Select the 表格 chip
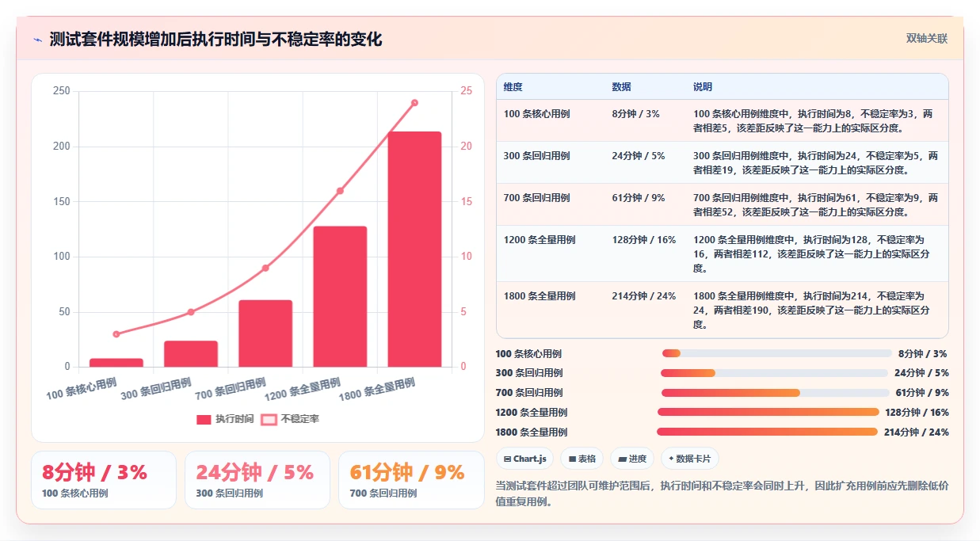Viewport: 980px width, 541px height. pyautogui.click(x=582, y=459)
